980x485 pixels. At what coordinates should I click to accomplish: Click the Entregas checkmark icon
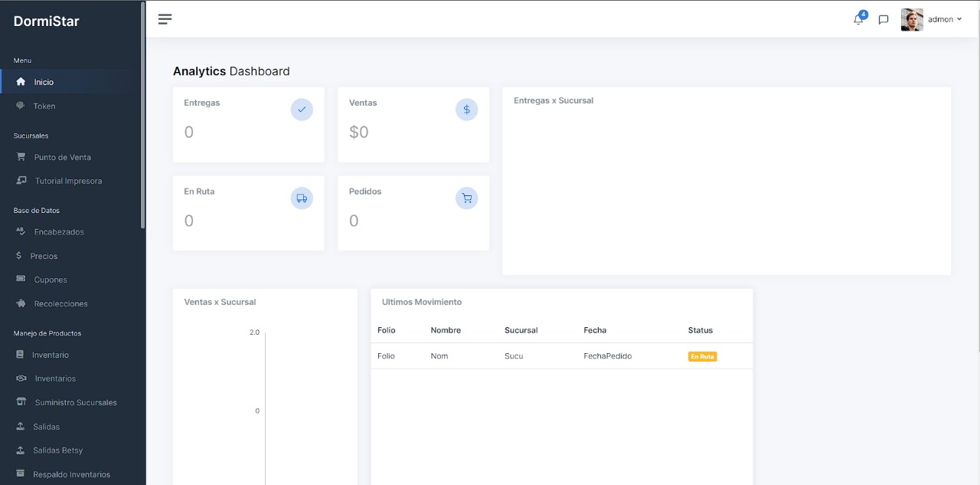tap(302, 110)
